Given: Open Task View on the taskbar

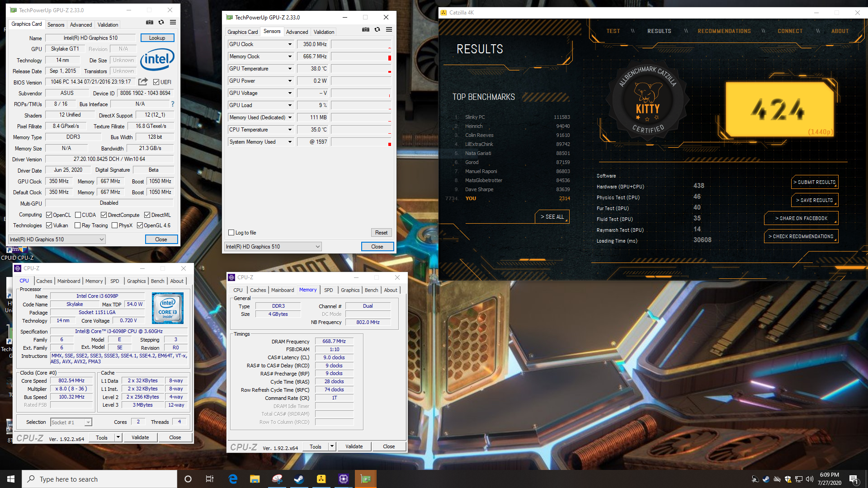Looking at the screenshot, I should [210, 479].
